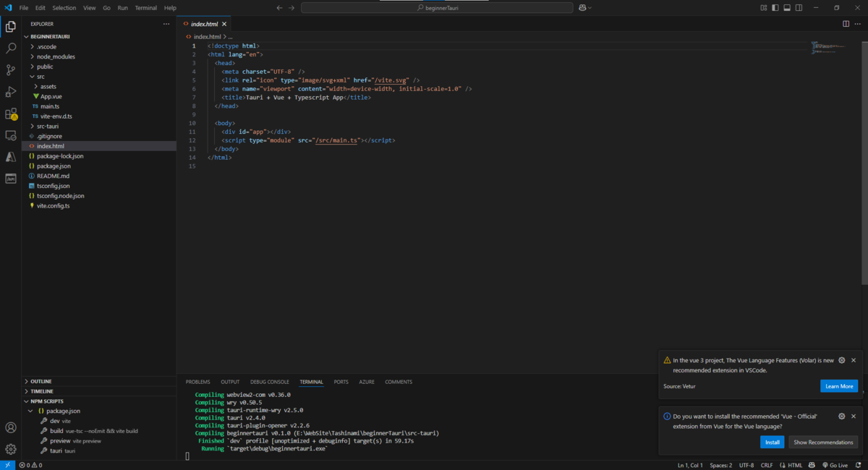Image resolution: width=868 pixels, height=470 pixels.
Task: Toggle the Secondary Side Bar layout button
Action: pos(799,8)
